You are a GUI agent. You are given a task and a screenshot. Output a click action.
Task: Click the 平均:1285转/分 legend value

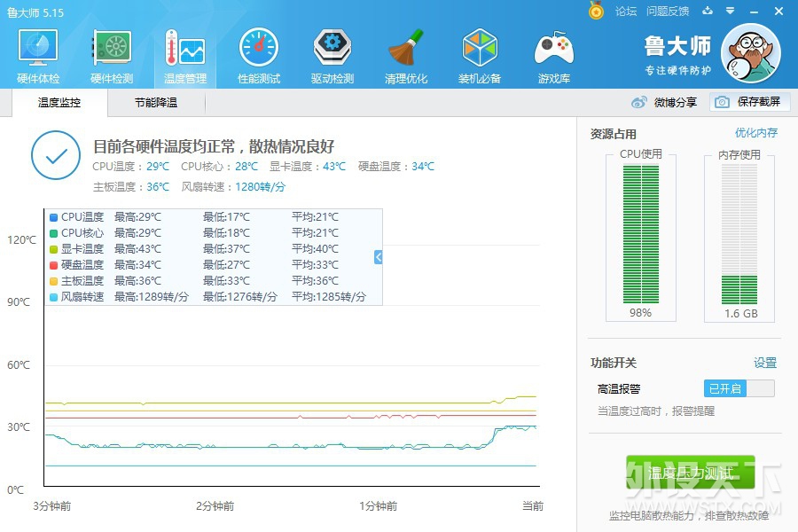(x=329, y=297)
